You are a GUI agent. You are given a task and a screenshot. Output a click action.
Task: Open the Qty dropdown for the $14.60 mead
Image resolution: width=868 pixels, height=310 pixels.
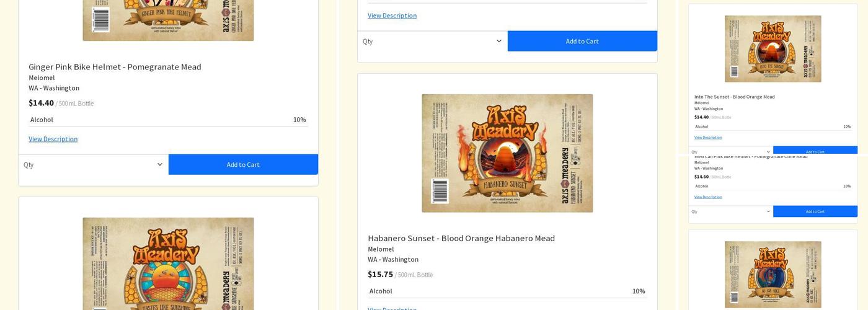pyautogui.click(x=730, y=211)
